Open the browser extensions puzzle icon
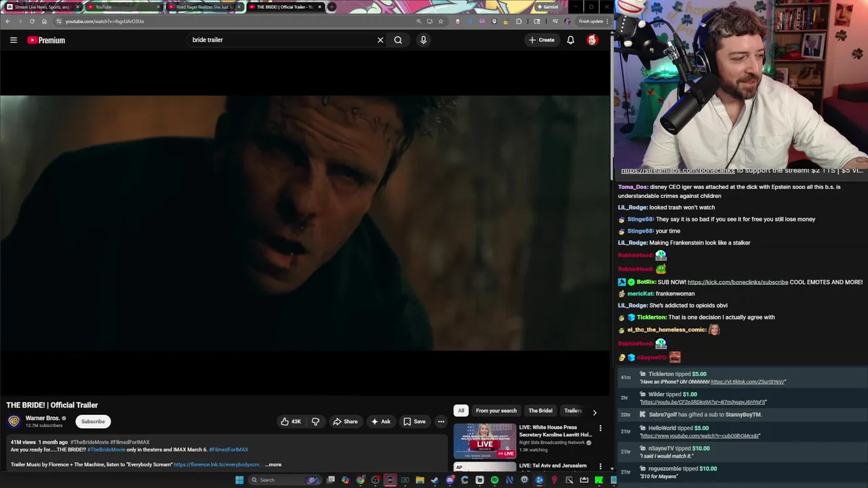The height and width of the screenshot is (488, 868). pos(519,21)
